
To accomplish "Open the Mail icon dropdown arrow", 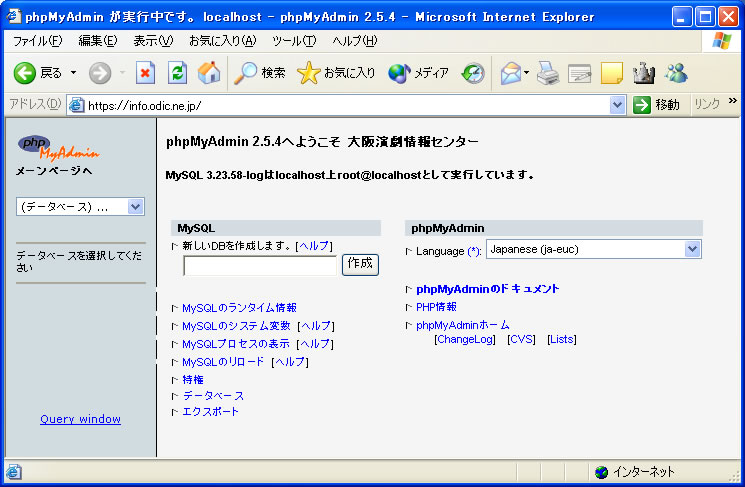I will (526, 73).
